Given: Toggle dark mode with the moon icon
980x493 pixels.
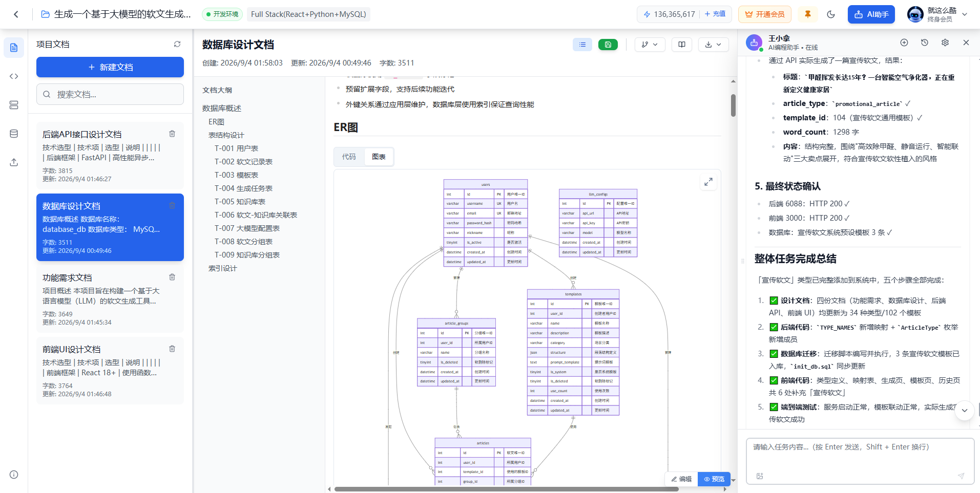Looking at the screenshot, I should pyautogui.click(x=831, y=14).
